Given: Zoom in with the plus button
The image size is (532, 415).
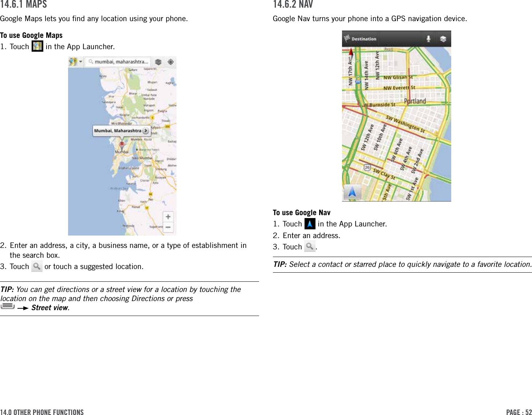Looking at the screenshot, I should tap(168, 217).
